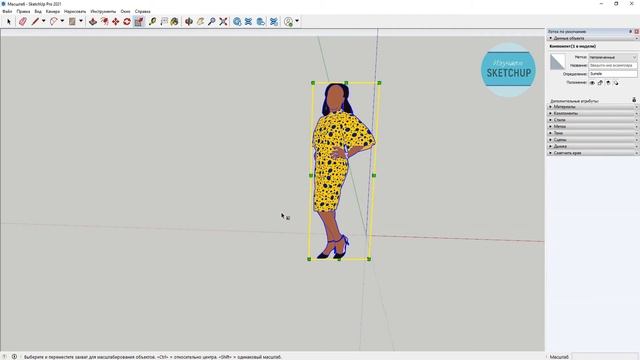
Task: Choose the Zoom magnifier tool
Action: (211, 22)
